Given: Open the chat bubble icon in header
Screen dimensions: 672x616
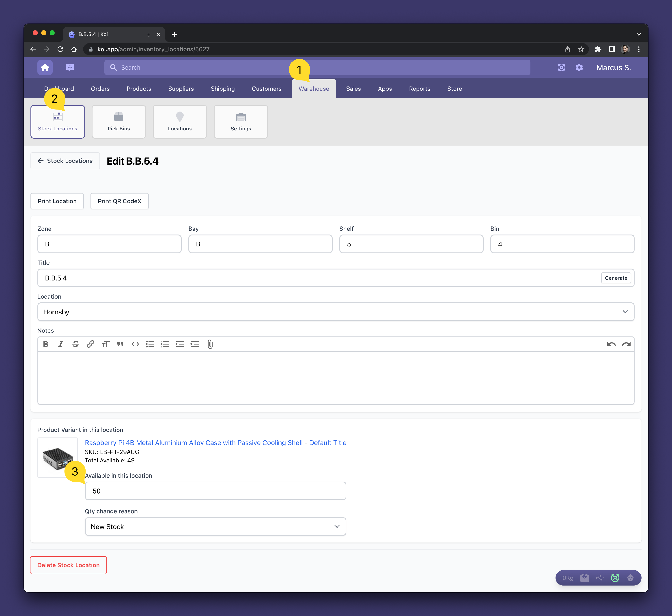Looking at the screenshot, I should pos(70,67).
